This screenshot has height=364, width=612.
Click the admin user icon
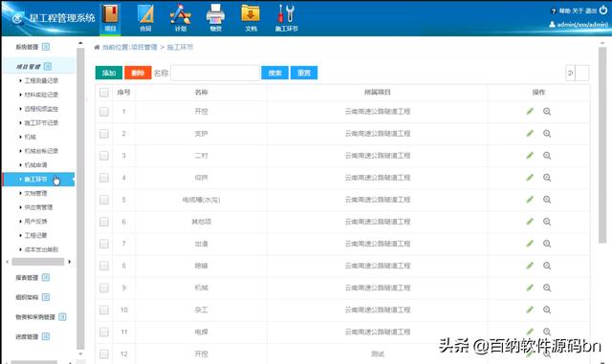pos(552,24)
